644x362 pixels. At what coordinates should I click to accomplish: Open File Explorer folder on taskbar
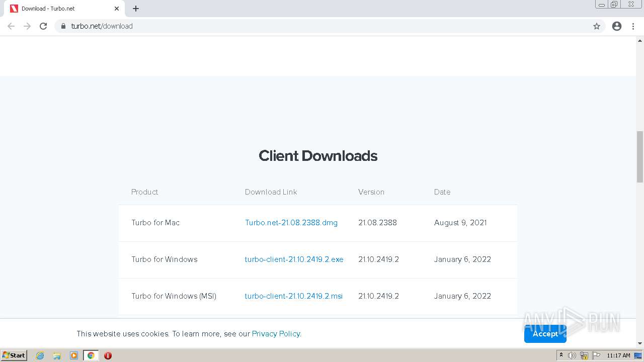point(57,355)
